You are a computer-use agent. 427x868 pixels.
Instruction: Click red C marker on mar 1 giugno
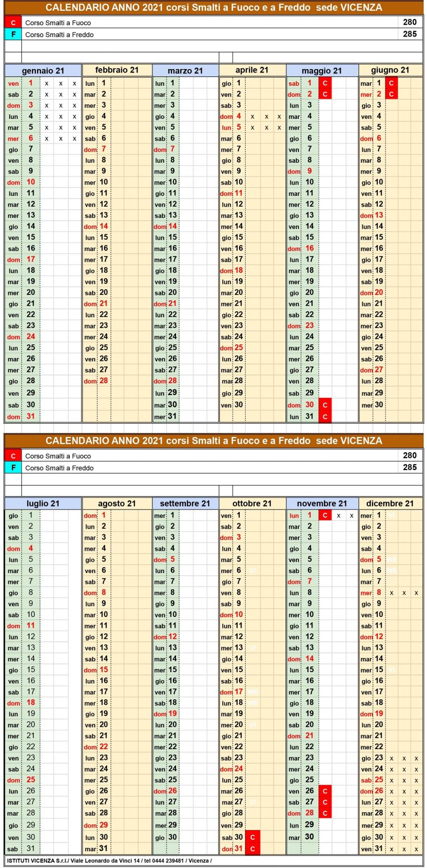[391, 83]
